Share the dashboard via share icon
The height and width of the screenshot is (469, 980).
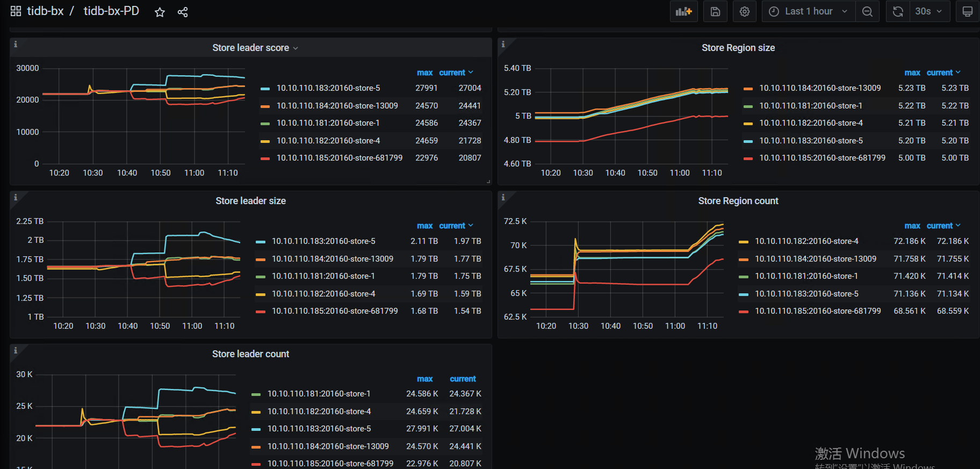(x=183, y=12)
